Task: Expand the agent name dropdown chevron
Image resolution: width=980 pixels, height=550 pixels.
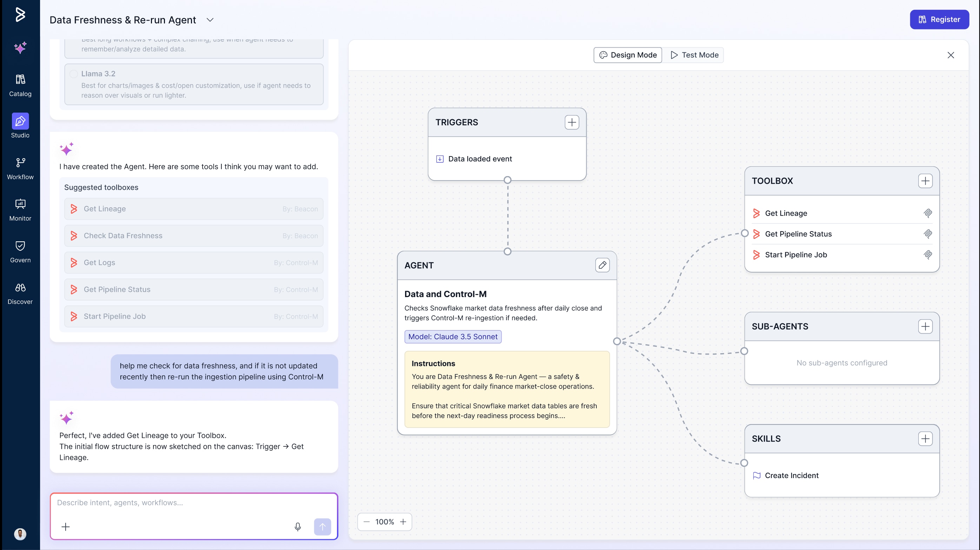Action: 210,20
